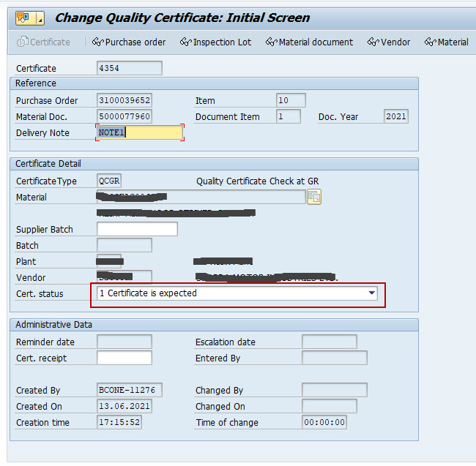Display the Material document from the toolbar
This screenshot has width=476, height=466.
tap(309, 42)
